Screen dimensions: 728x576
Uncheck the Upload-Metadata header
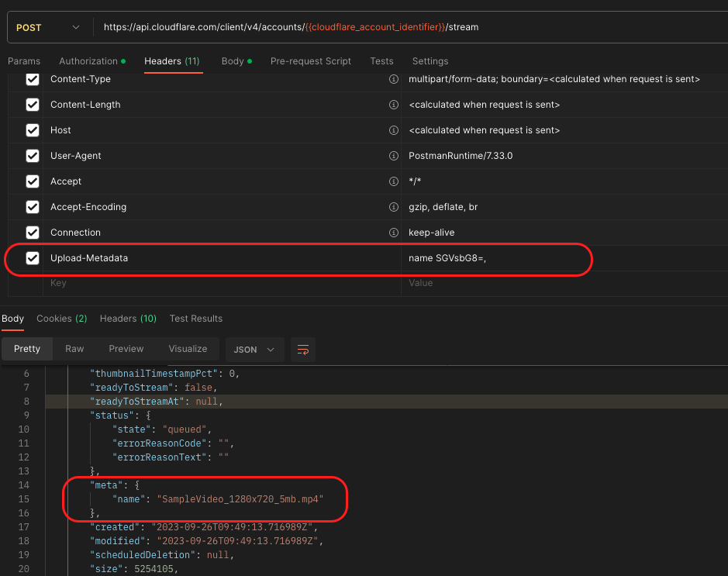click(32, 259)
